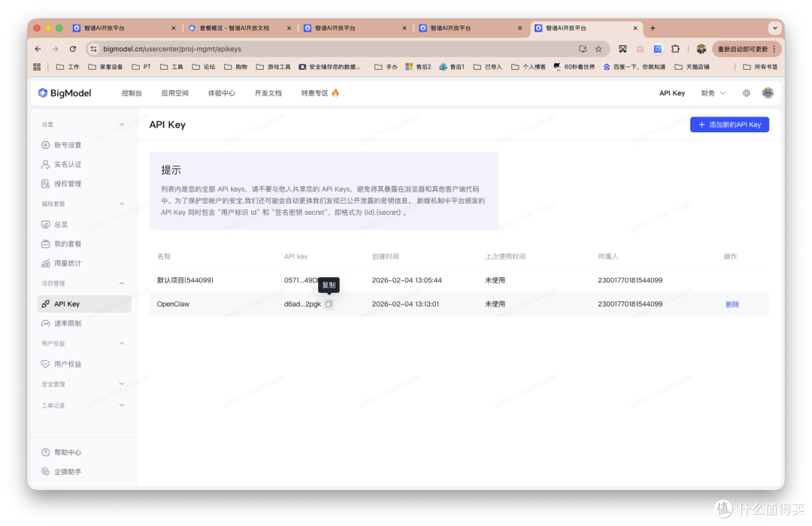Screen dimensions: 812x526
Task: Select API Key in the sidebar
Action: coord(84,304)
